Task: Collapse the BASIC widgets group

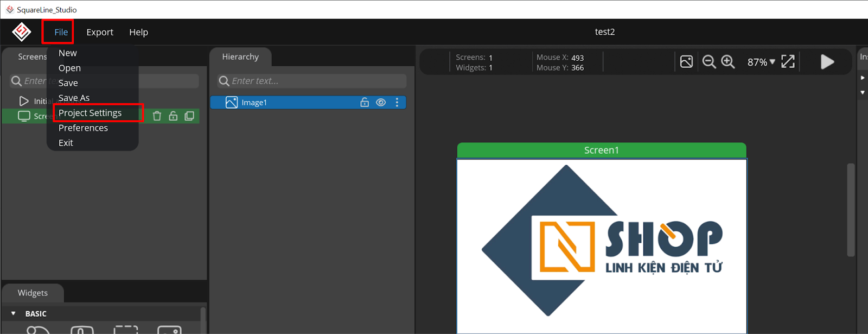Action: point(14,313)
